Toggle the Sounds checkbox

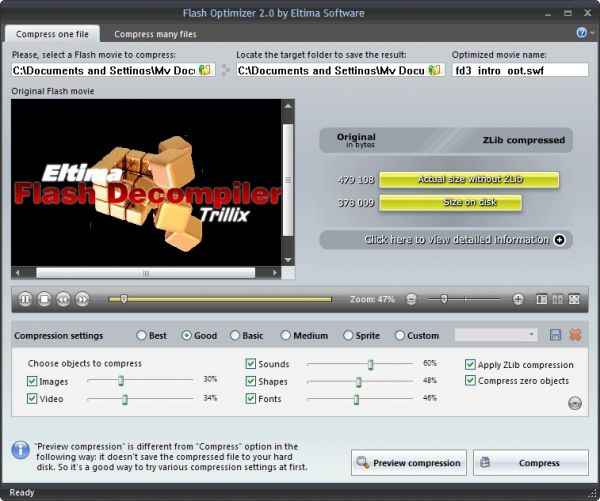[251, 363]
